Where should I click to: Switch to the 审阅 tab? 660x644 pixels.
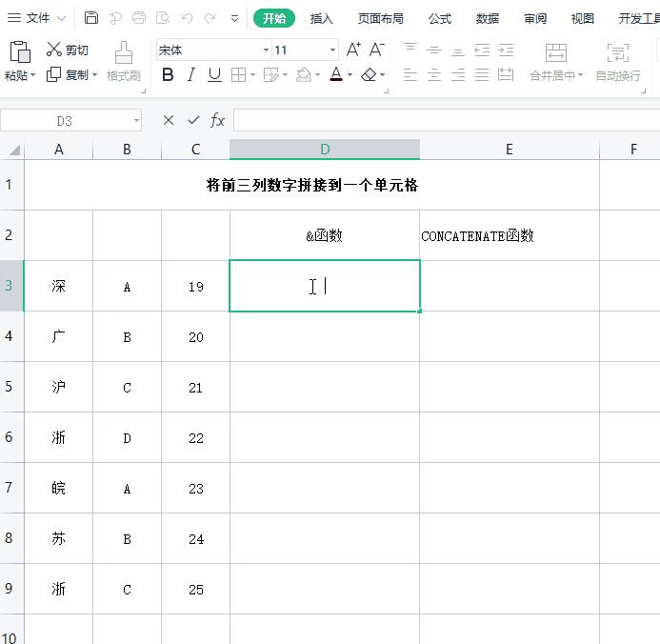point(535,18)
